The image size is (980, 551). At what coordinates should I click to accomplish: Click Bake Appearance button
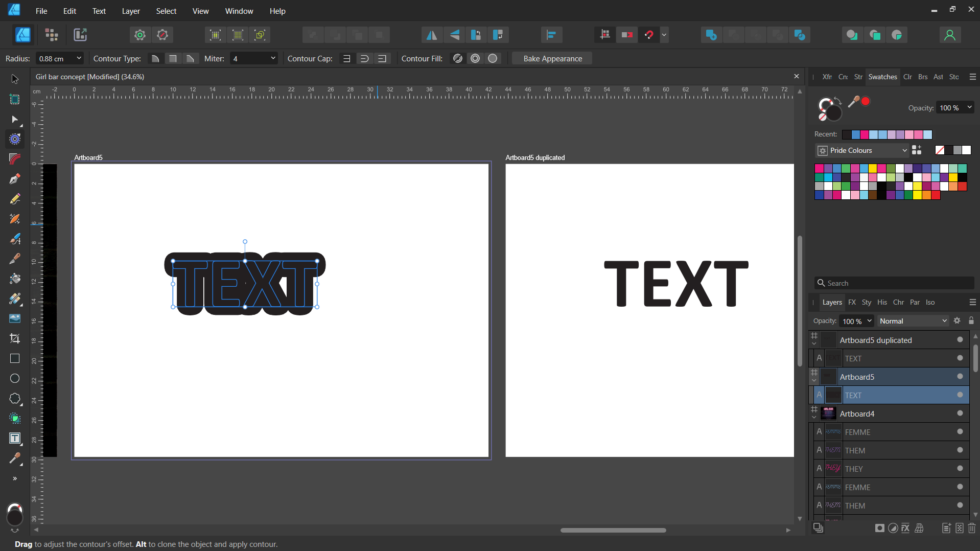[552, 58]
